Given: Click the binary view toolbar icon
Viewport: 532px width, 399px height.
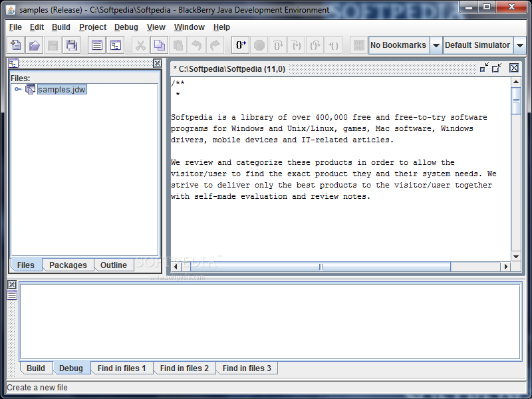Looking at the screenshot, I should point(358,45).
